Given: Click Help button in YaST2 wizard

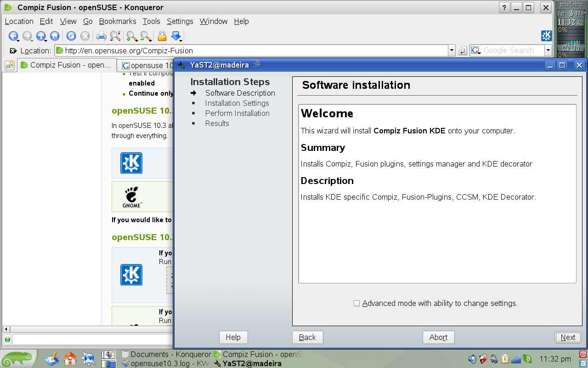Looking at the screenshot, I should (233, 337).
